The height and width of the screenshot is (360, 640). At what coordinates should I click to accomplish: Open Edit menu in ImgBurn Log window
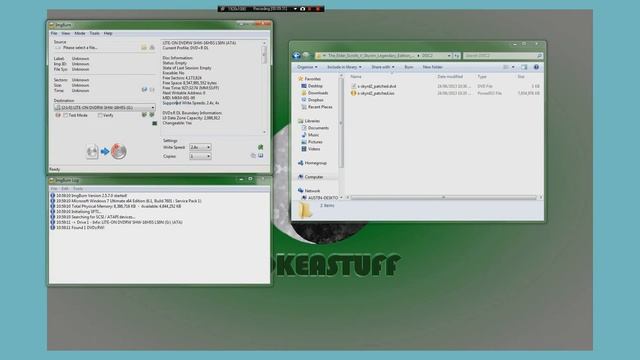65,189
